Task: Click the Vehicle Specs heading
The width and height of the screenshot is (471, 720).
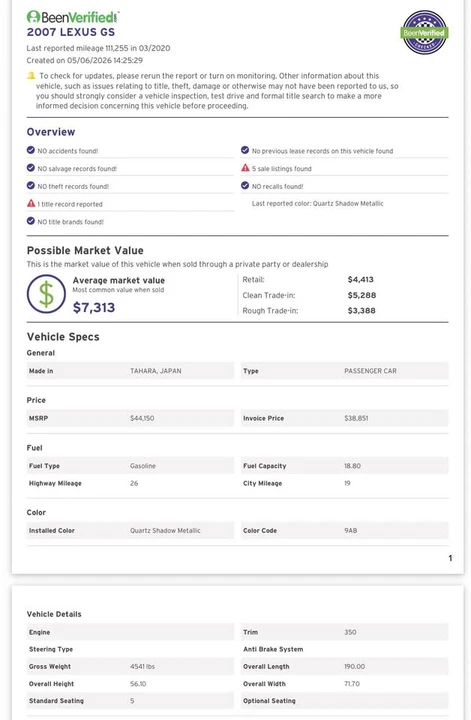Action: [x=63, y=337]
